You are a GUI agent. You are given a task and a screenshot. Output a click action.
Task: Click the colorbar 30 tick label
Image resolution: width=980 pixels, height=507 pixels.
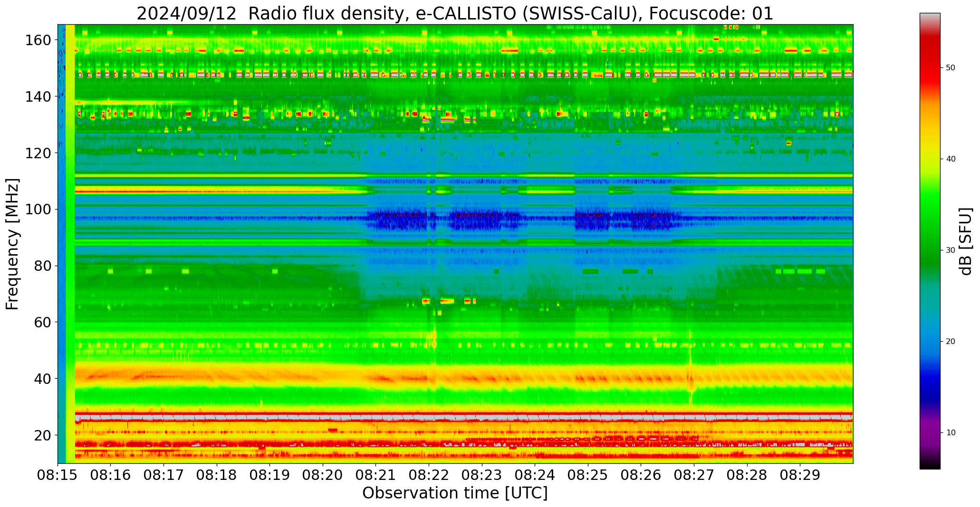tap(951, 250)
